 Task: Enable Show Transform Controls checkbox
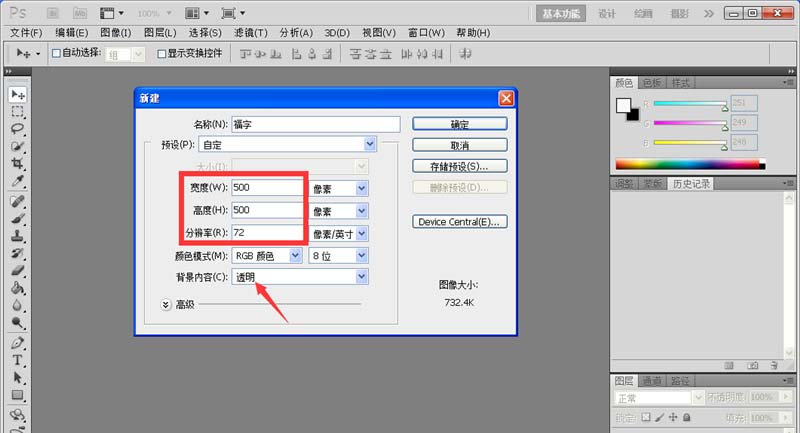click(x=162, y=54)
